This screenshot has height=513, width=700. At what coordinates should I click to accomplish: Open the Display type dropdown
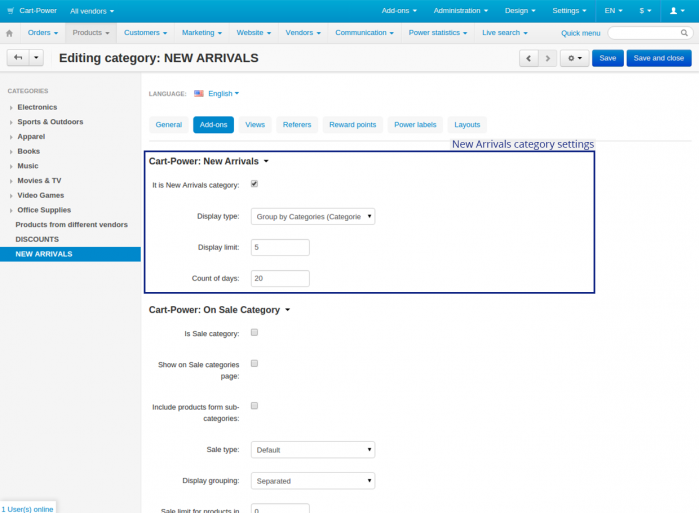(313, 217)
